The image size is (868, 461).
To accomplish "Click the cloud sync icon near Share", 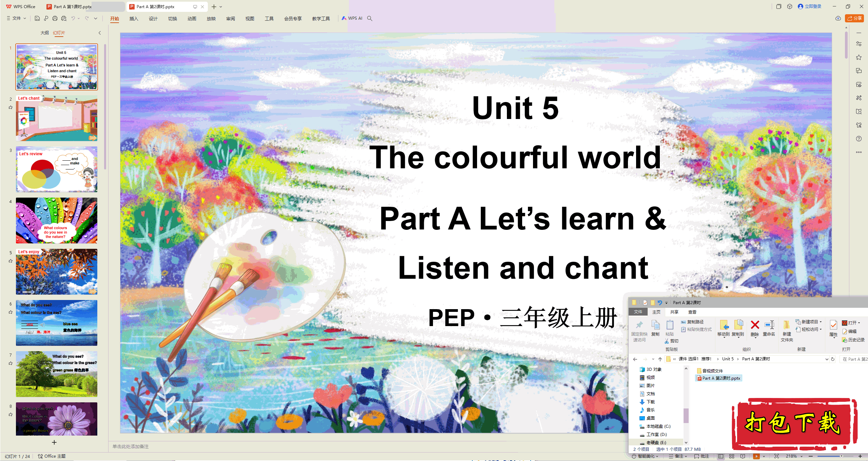I will [838, 18].
